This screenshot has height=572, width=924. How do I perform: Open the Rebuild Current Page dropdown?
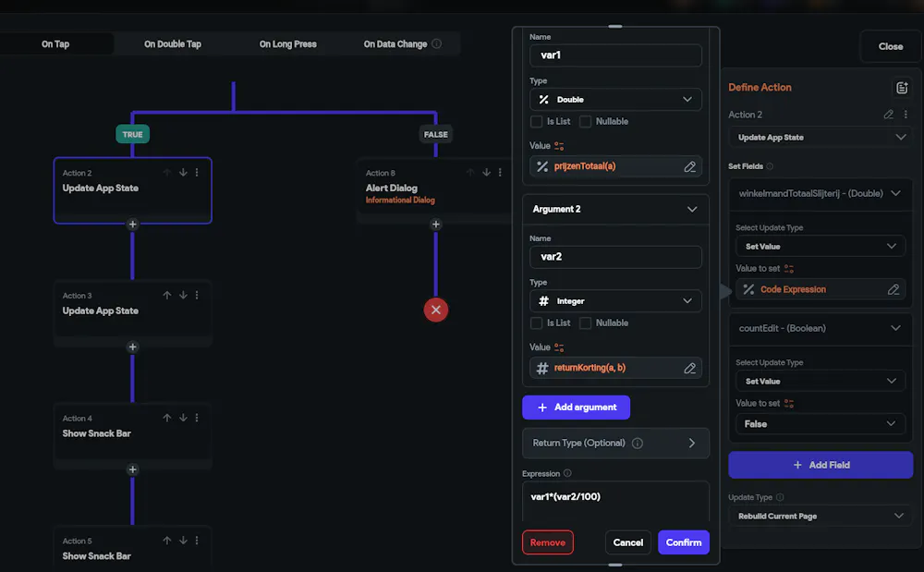pos(821,516)
